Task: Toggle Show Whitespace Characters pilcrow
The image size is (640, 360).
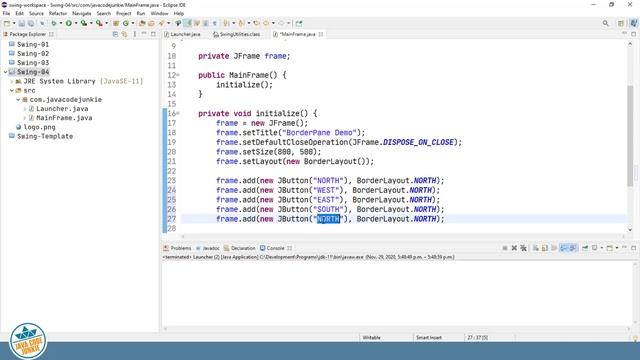Action: [215, 23]
